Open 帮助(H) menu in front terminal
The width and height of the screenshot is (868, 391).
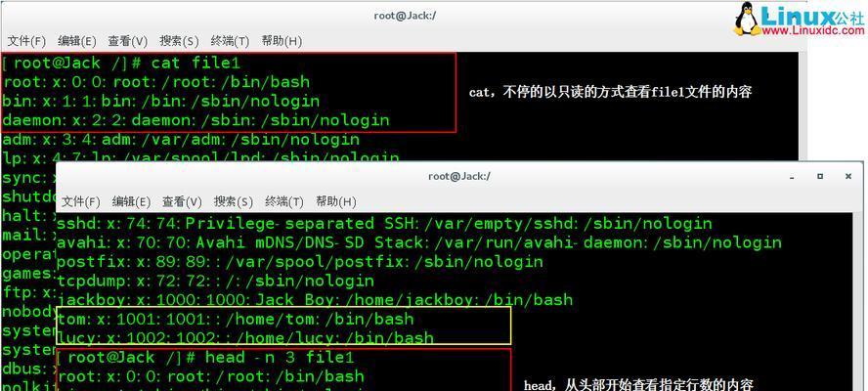(335, 201)
